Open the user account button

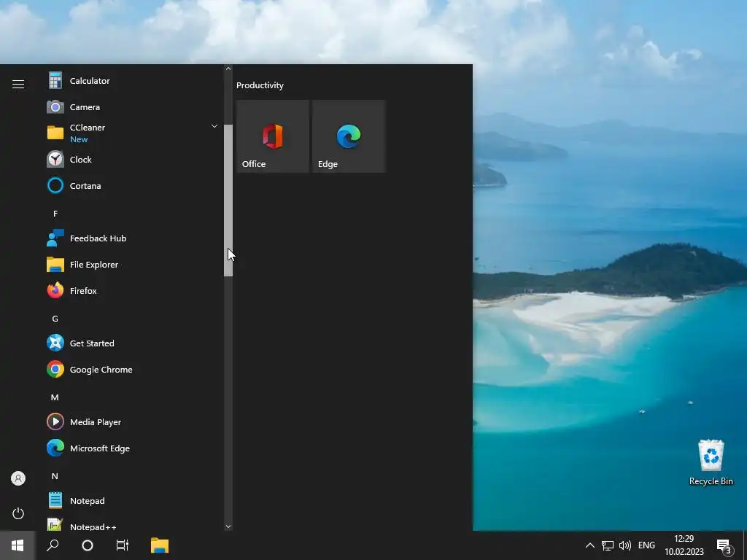click(x=18, y=478)
